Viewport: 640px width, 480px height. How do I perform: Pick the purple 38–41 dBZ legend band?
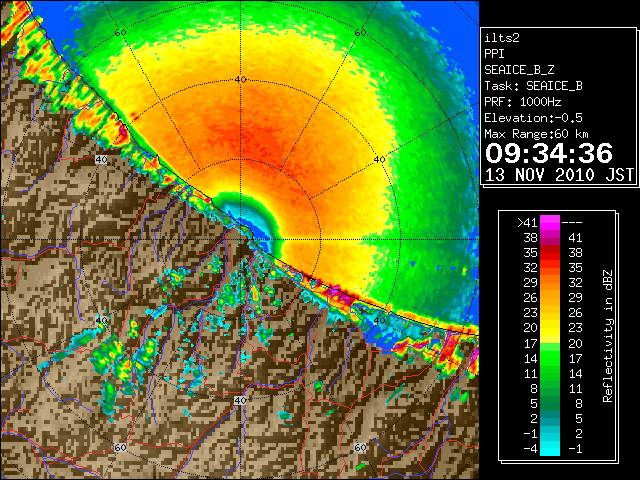coord(550,238)
